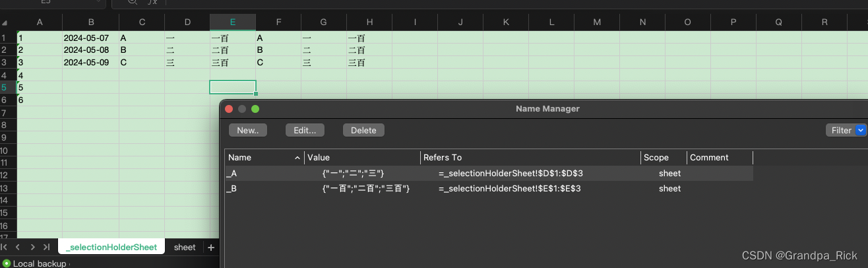Select the _B name row
Image resolution: width=868 pixels, height=268 pixels.
point(489,188)
